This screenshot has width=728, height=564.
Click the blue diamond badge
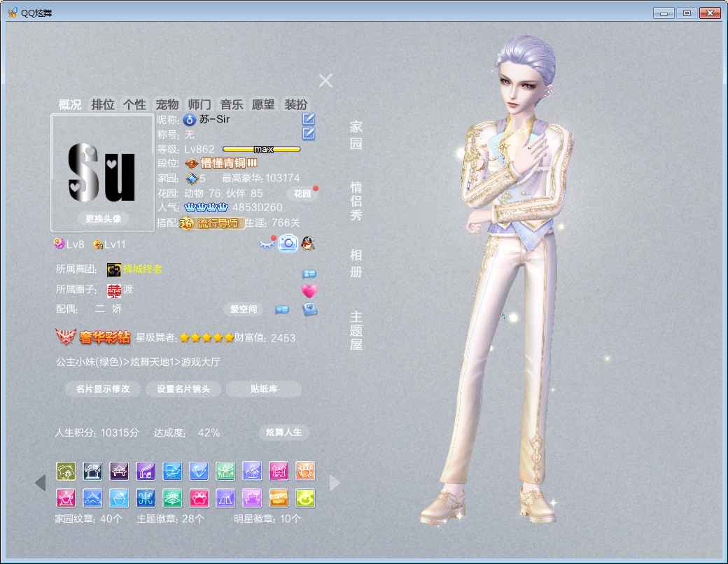pos(199,471)
